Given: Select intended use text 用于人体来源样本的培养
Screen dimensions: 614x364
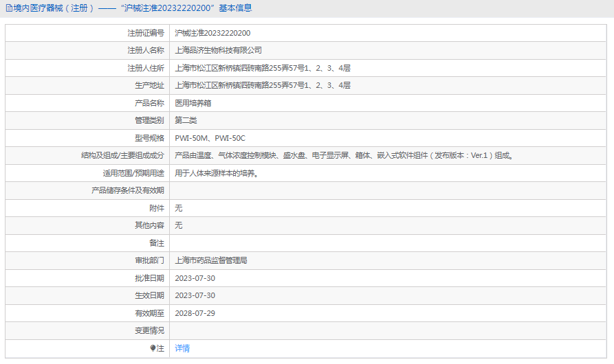Looking at the screenshot, I should point(217,173).
